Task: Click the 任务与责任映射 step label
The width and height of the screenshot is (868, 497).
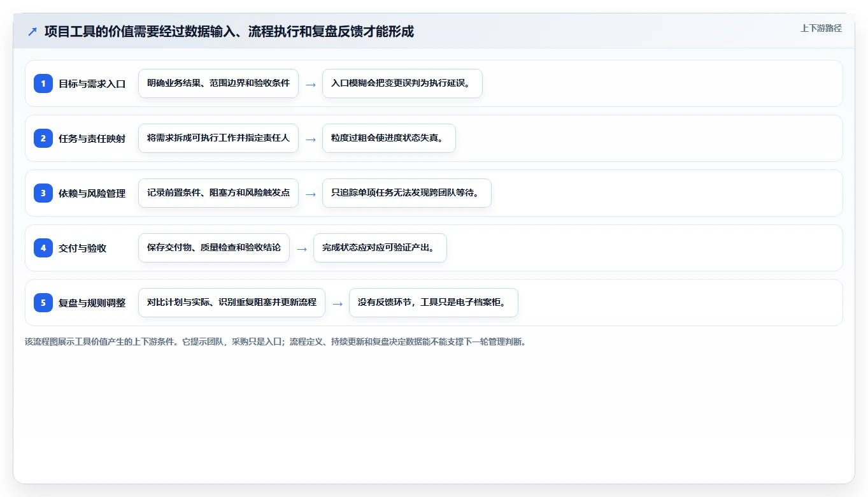Action: 92,138
